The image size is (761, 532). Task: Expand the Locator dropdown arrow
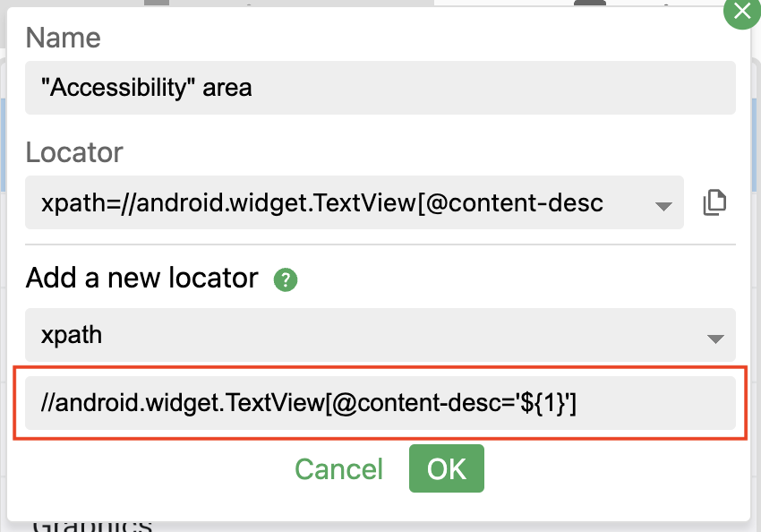[x=663, y=206]
